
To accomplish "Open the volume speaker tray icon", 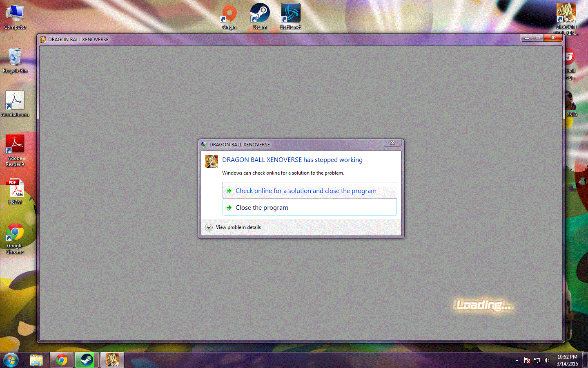I will (x=547, y=360).
